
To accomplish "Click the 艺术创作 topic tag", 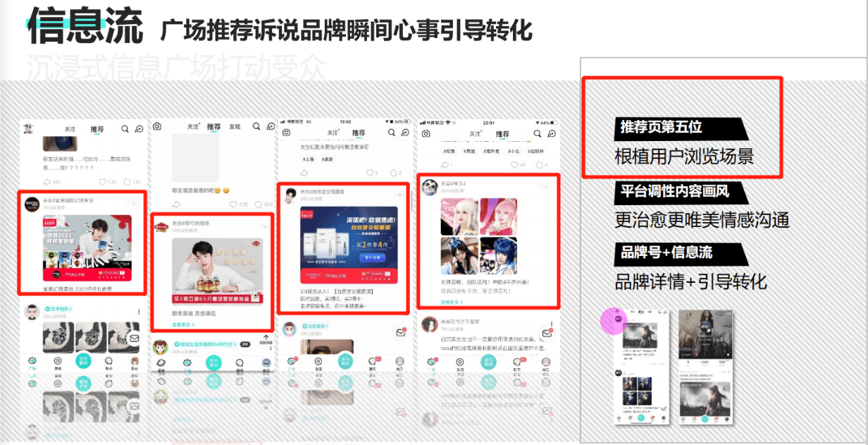I will click(59, 309).
